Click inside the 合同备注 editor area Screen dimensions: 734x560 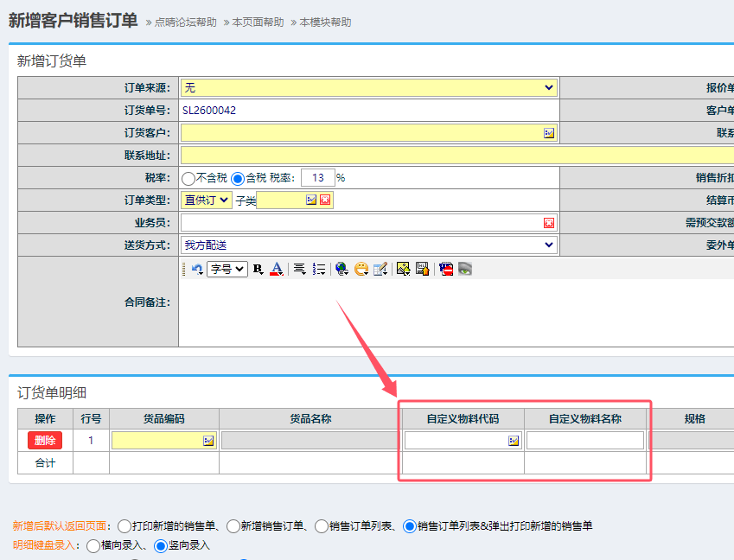click(x=456, y=313)
